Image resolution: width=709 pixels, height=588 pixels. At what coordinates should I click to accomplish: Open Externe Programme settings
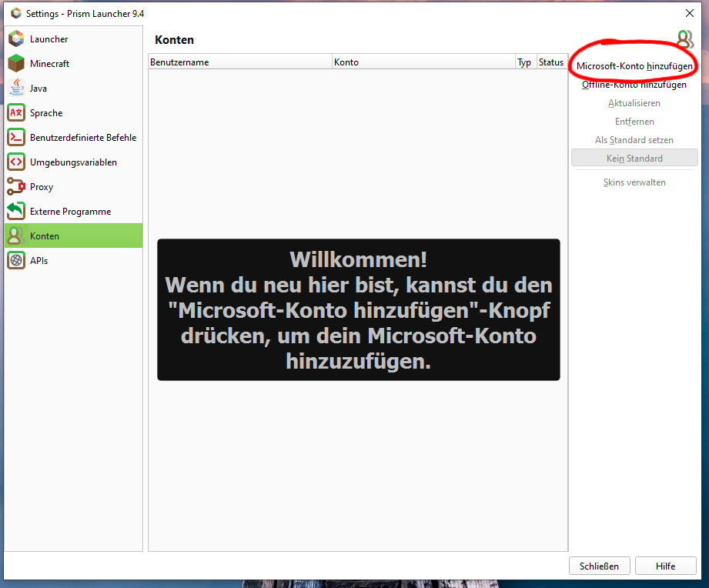[x=71, y=211]
